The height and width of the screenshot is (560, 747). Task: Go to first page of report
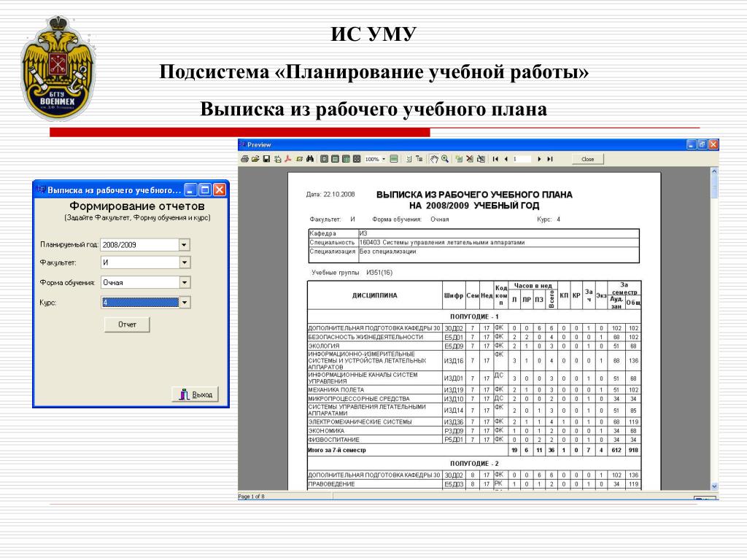pyautogui.click(x=495, y=159)
